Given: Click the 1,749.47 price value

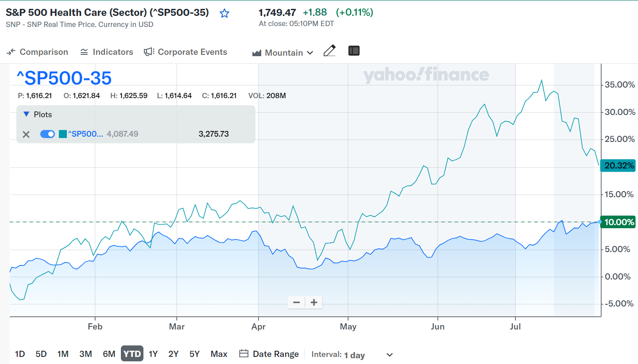Looking at the screenshot, I should pos(277,12).
